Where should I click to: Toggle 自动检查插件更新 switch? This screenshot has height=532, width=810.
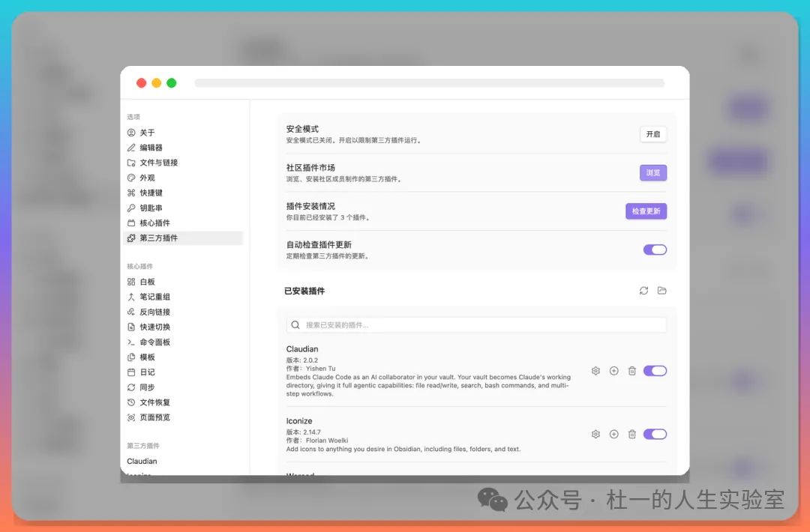click(655, 250)
